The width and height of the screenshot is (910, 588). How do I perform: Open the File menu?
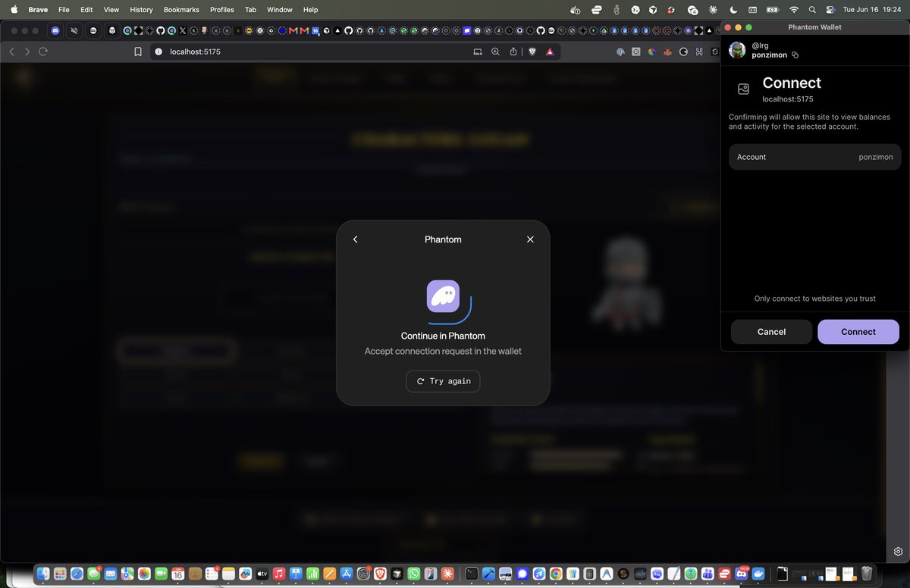64,10
